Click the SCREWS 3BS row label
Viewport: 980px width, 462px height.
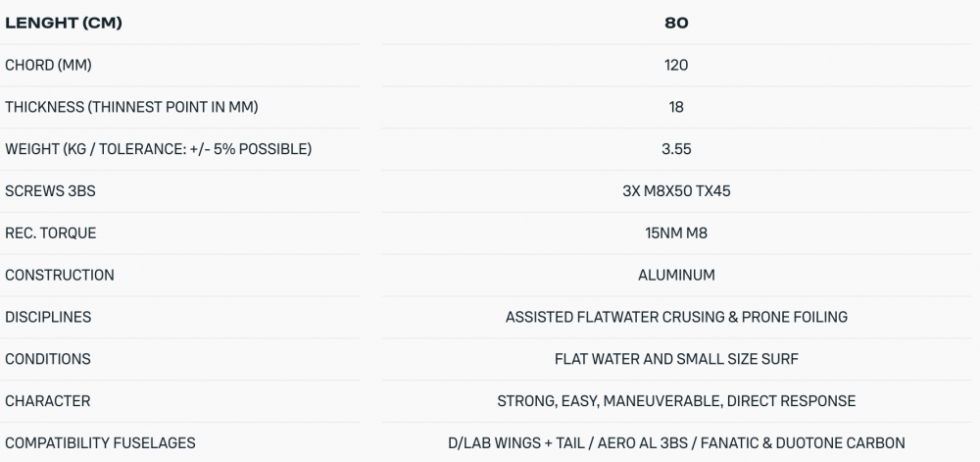pos(50,191)
